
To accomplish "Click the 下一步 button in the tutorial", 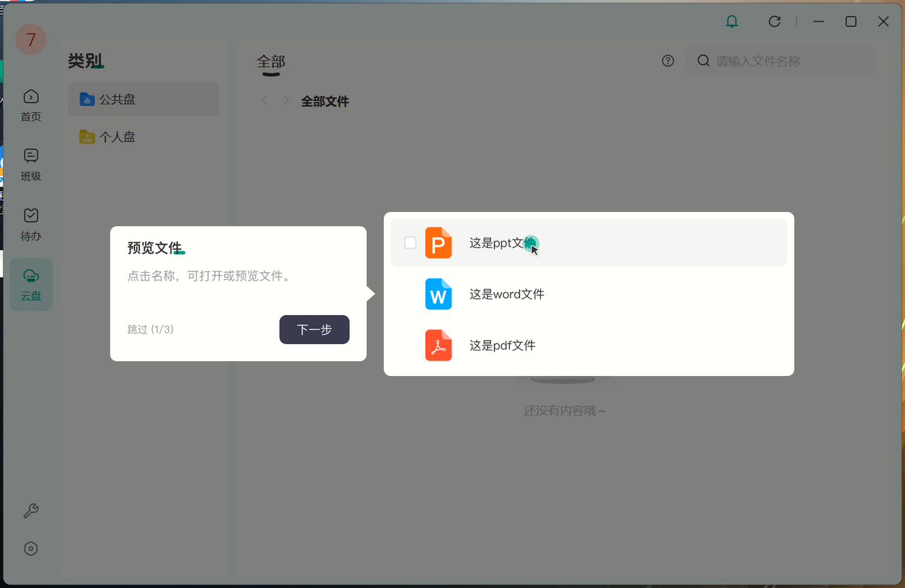I will (314, 329).
